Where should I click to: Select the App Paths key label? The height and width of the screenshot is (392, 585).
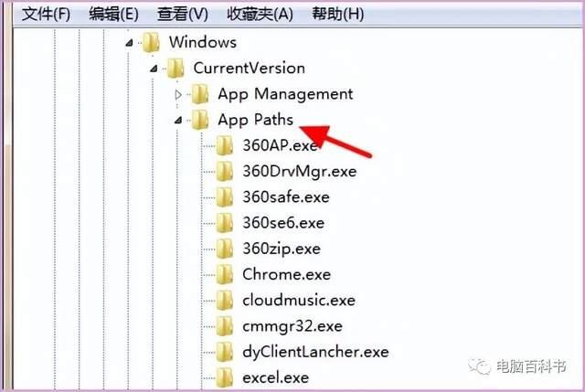pos(256,120)
